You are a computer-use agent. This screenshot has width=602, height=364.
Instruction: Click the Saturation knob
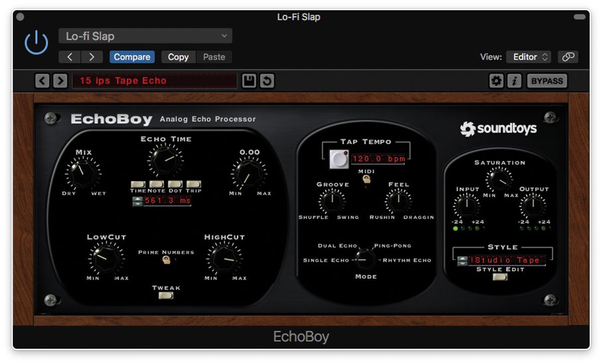click(x=500, y=180)
